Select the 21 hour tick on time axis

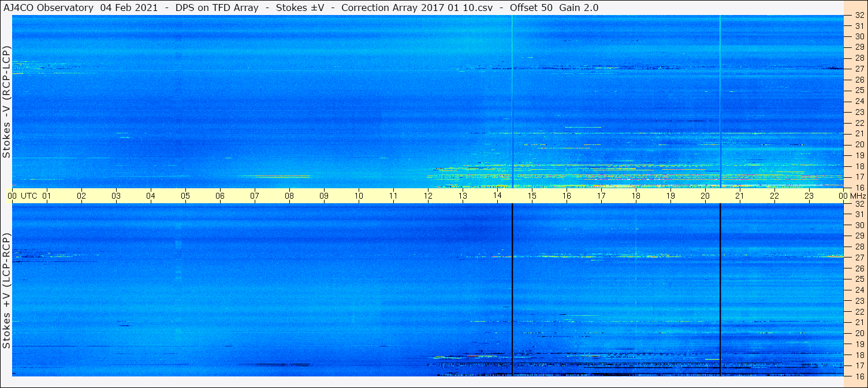tap(740, 196)
